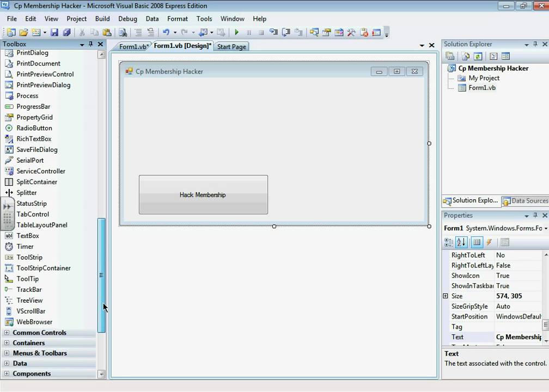Expand the Data toolbox group

(7, 363)
